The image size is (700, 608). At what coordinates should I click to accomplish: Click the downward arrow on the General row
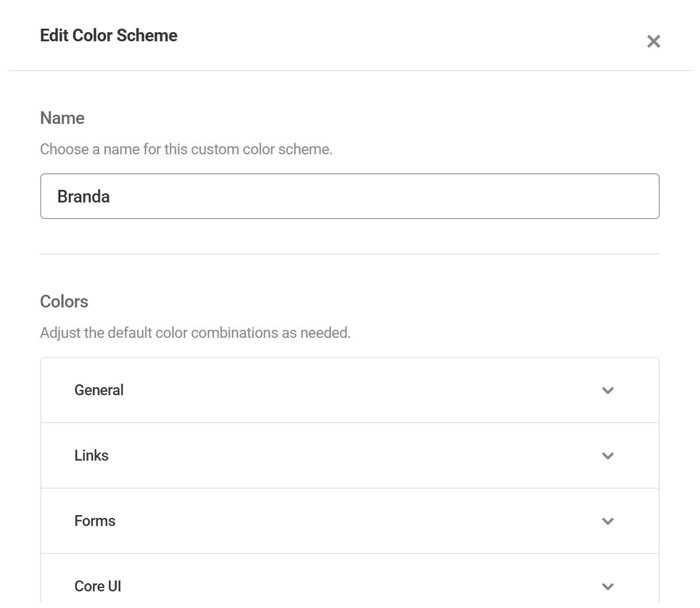click(608, 390)
